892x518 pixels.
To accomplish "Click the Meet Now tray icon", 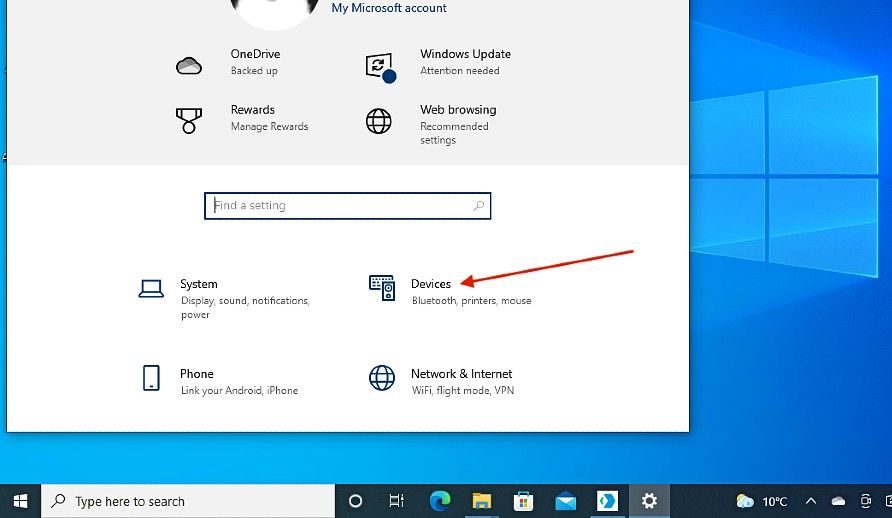I will click(865, 501).
